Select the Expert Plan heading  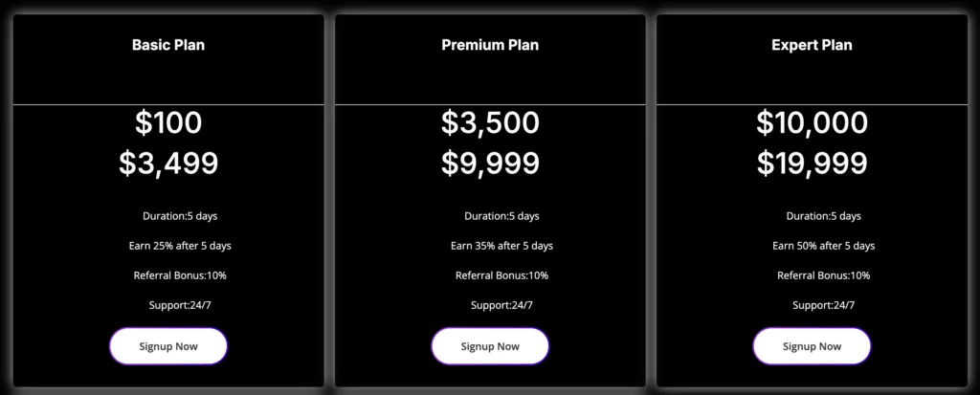coord(812,45)
